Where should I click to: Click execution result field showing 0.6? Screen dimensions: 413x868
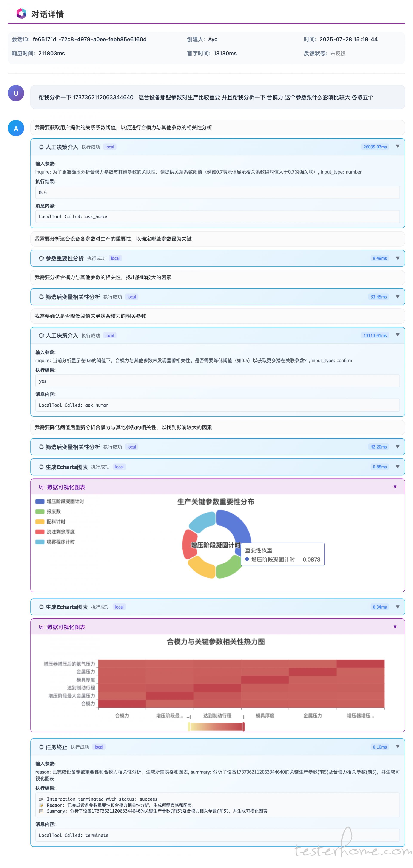(x=217, y=192)
